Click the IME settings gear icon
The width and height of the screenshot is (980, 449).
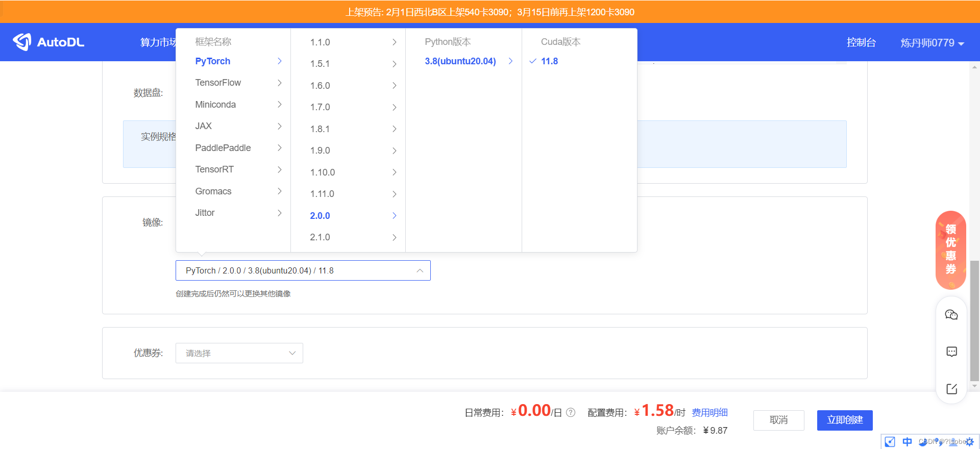pos(970,442)
